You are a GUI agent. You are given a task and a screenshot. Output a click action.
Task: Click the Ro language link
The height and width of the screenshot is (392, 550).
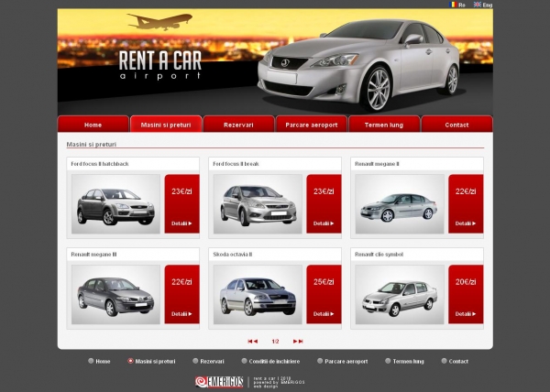[462, 5]
